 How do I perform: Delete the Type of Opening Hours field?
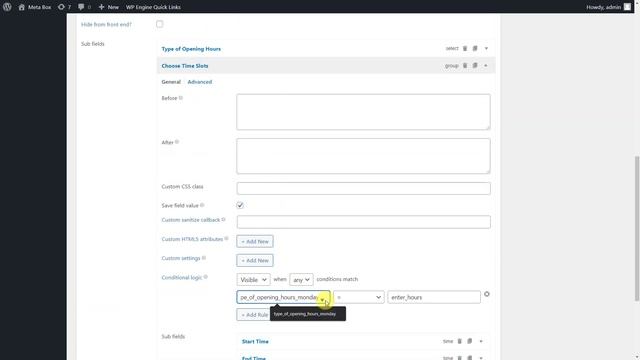click(465, 48)
